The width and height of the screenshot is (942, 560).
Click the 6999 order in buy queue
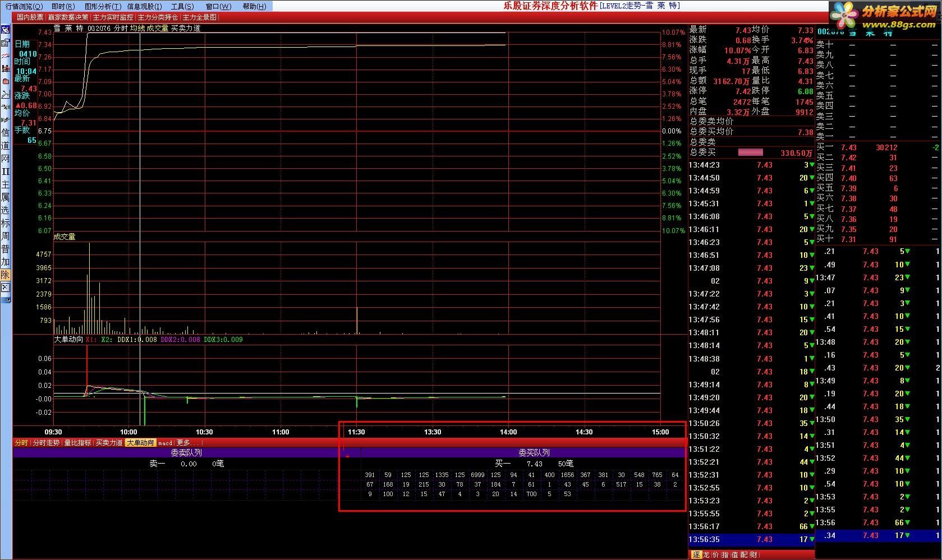tap(477, 475)
